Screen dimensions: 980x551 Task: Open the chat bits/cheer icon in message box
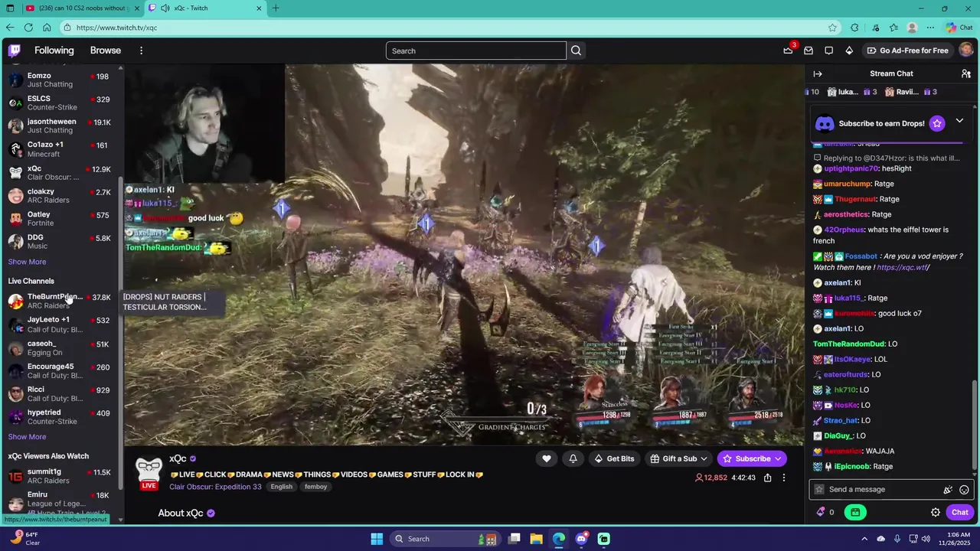[x=948, y=490]
